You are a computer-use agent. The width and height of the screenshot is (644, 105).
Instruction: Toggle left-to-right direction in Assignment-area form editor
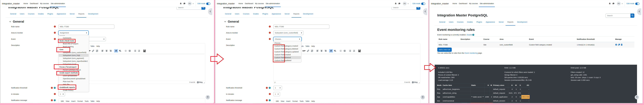point(116,51)
